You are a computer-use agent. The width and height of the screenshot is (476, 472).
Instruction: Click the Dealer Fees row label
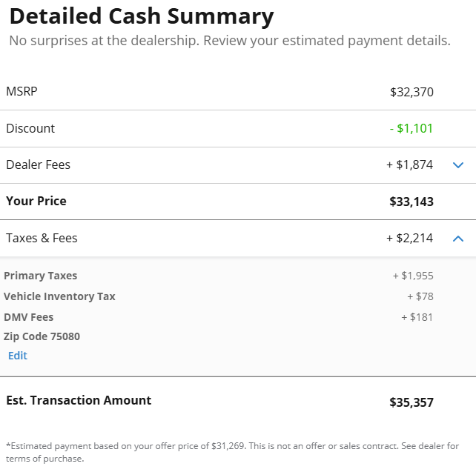[39, 164]
